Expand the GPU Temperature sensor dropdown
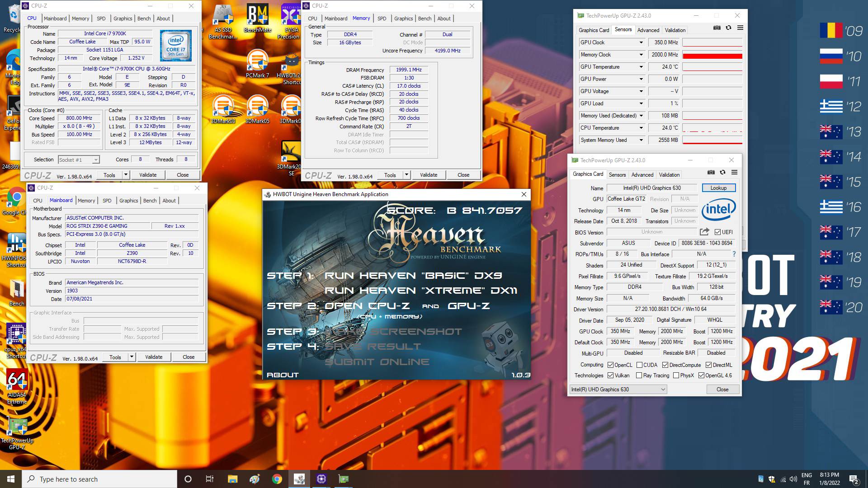868x488 pixels. pyautogui.click(x=641, y=67)
